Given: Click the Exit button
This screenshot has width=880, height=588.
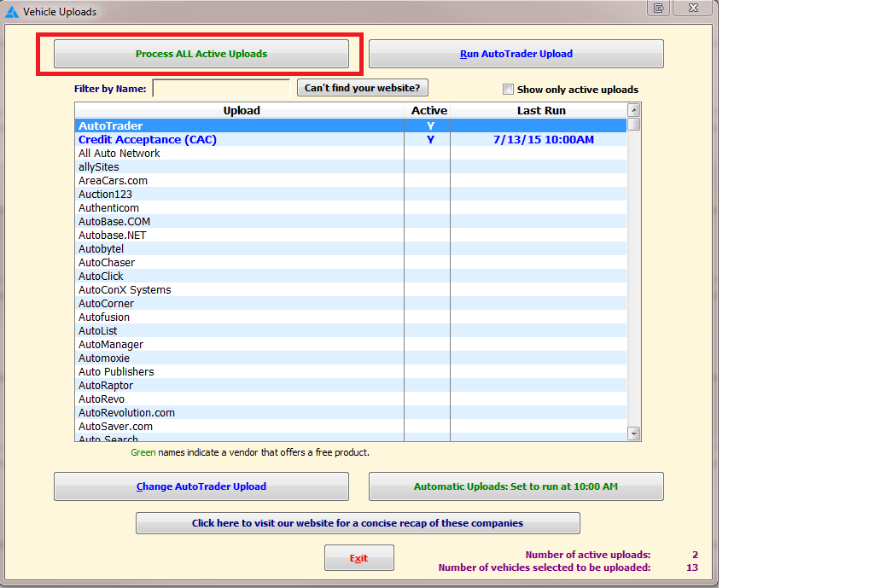Looking at the screenshot, I should (x=358, y=557).
